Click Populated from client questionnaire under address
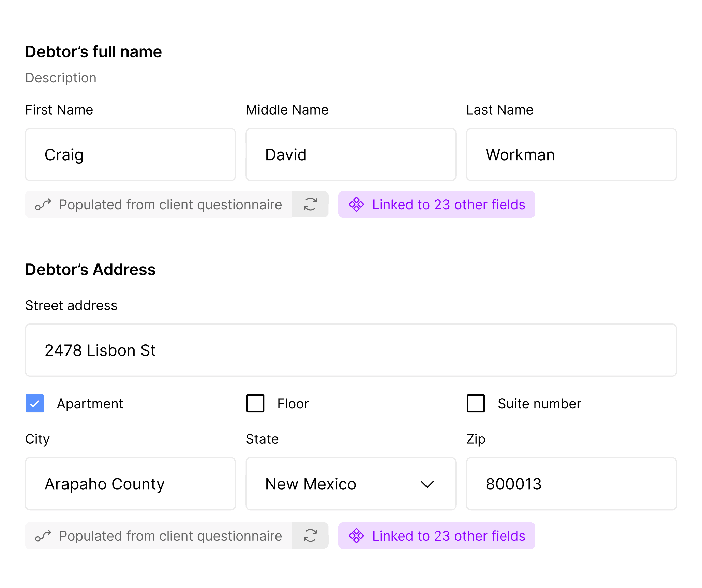 [x=170, y=536]
